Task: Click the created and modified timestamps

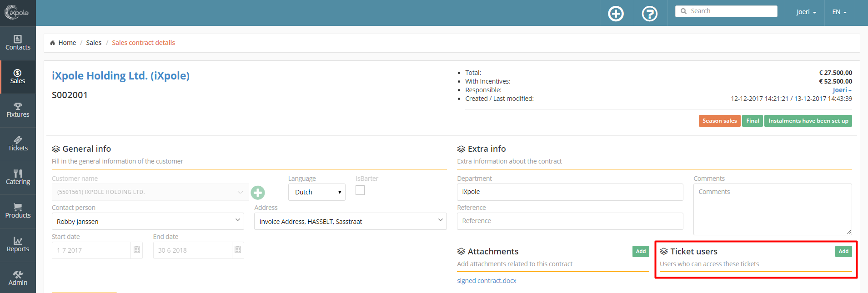Action: click(792, 99)
